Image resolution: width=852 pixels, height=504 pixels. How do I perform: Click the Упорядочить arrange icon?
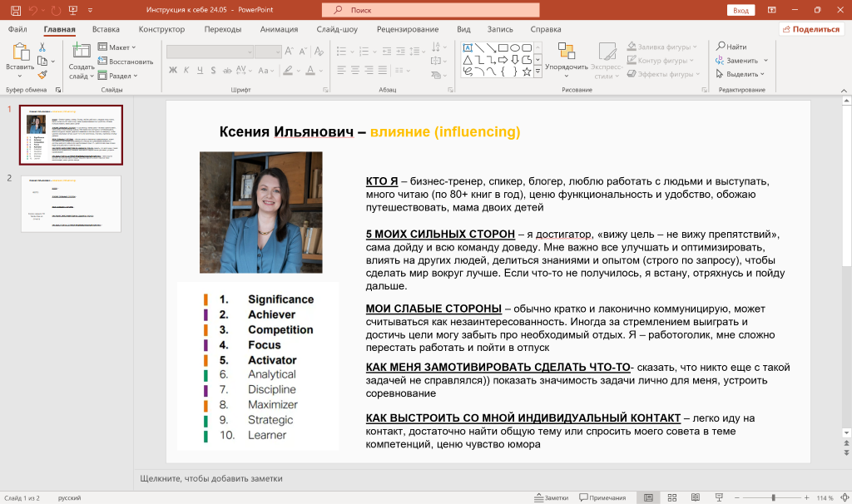point(566,51)
